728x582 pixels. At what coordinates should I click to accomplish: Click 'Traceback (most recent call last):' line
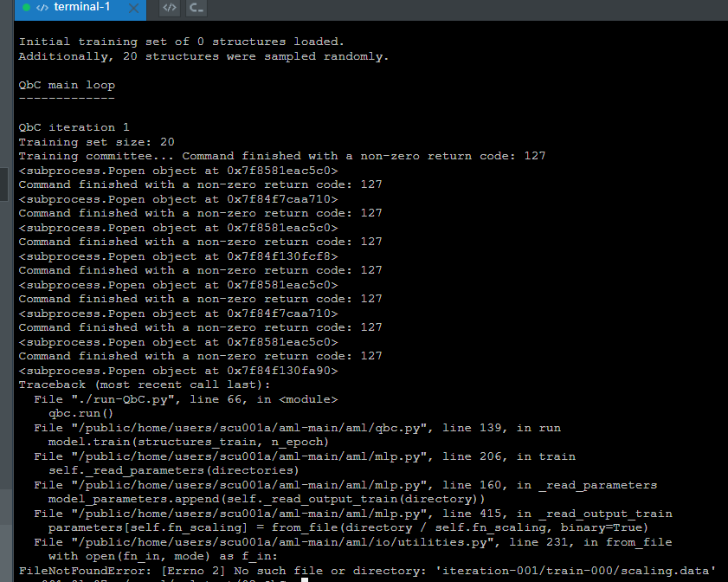coord(145,385)
